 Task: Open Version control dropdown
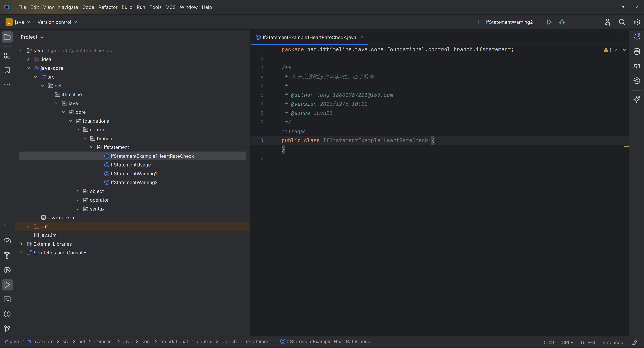tap(57, 22)
